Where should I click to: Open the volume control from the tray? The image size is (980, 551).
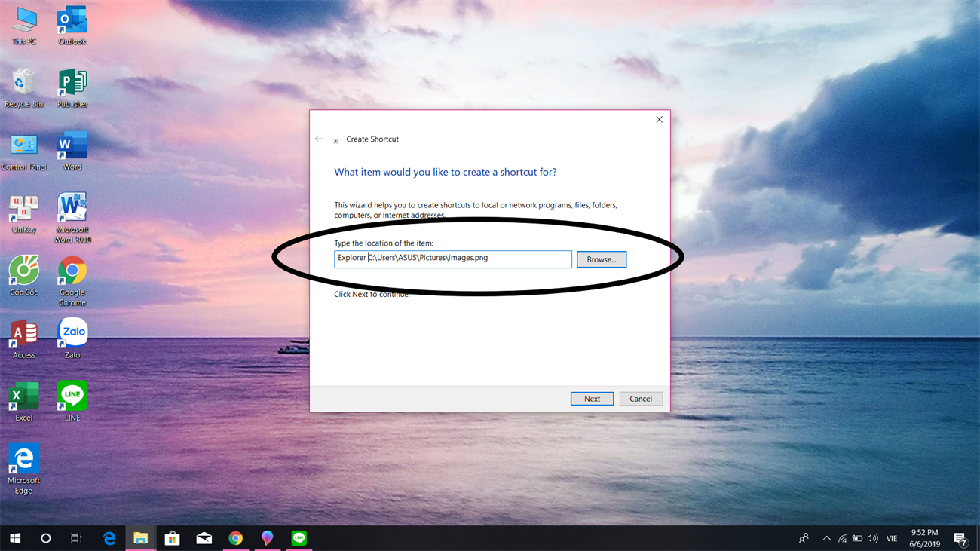[x=872, y=538]
